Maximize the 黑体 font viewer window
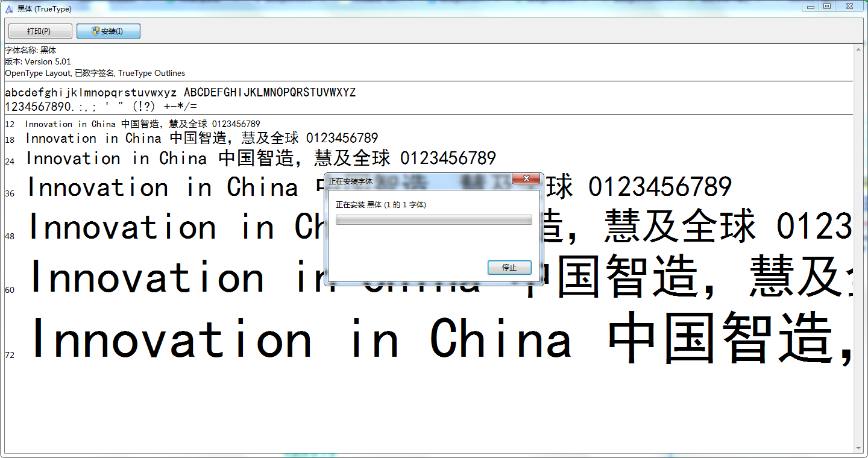 pyautogui.click(x=827, y=7)
